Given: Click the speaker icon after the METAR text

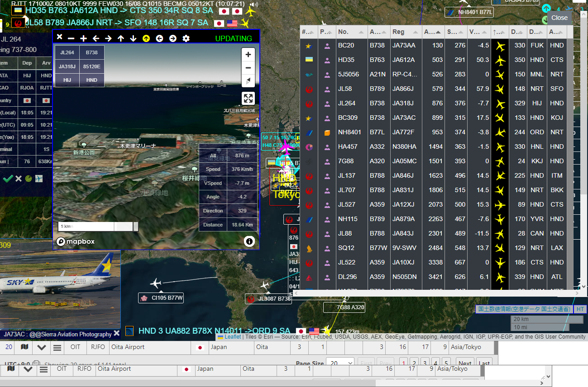Looking at the screenshot, I should 254,5.
